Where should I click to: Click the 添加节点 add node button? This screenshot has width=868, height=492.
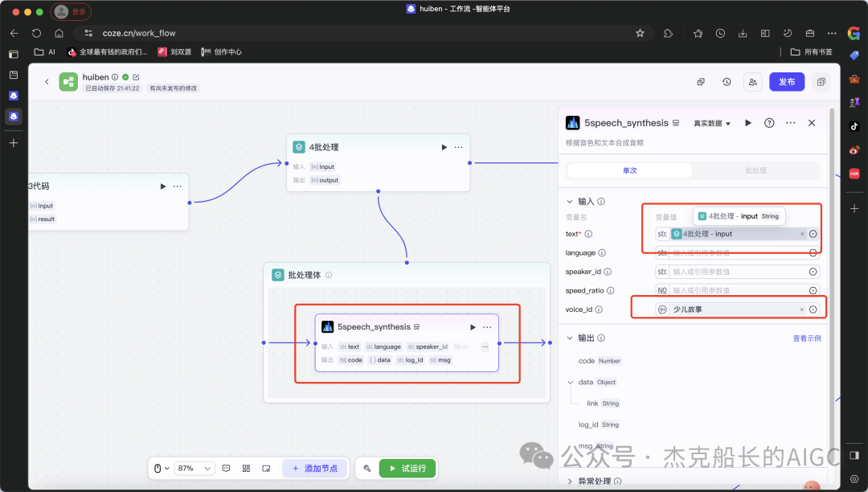tap(314, 468)
